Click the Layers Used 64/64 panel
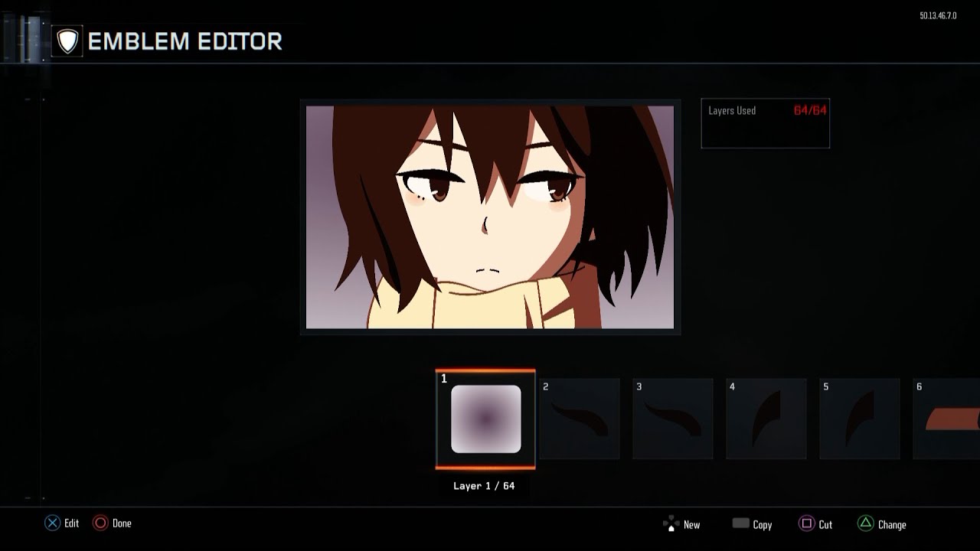The height and width of the screenshot is (551, 980). pyautogui.click(x=766, y=123)
